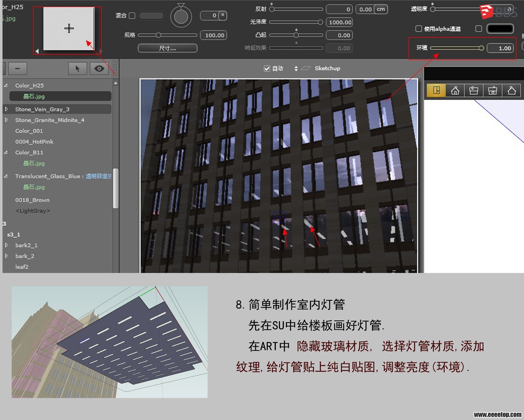Click the 反射 value field showing 0

(339, 9)
